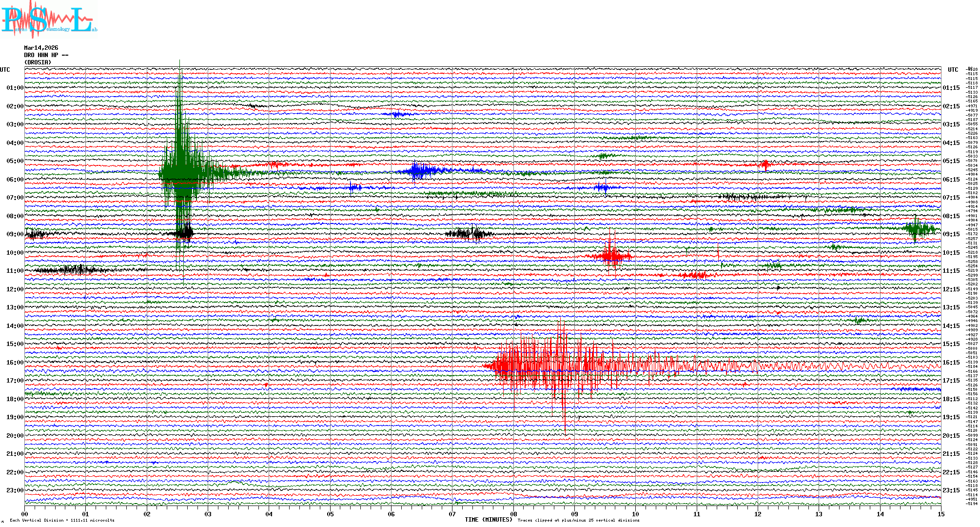
Task: Click the 09:00 hour label on left
Action: point(15,234)
